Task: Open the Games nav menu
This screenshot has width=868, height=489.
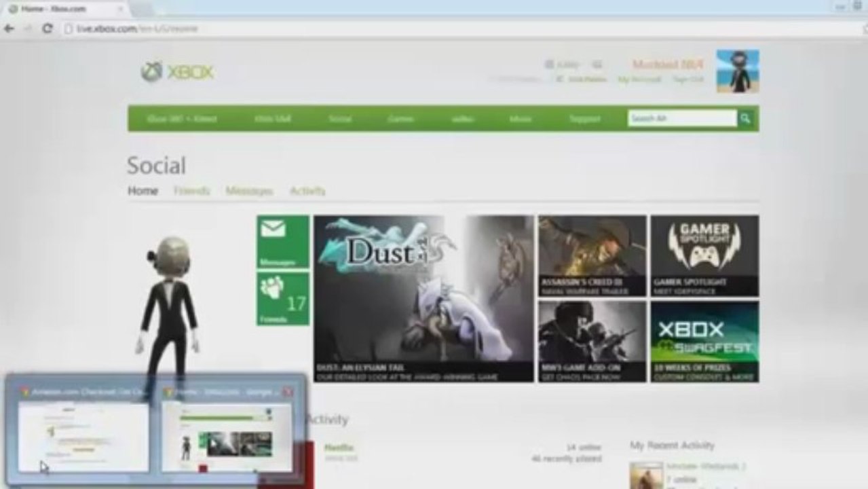Action: 400,119
